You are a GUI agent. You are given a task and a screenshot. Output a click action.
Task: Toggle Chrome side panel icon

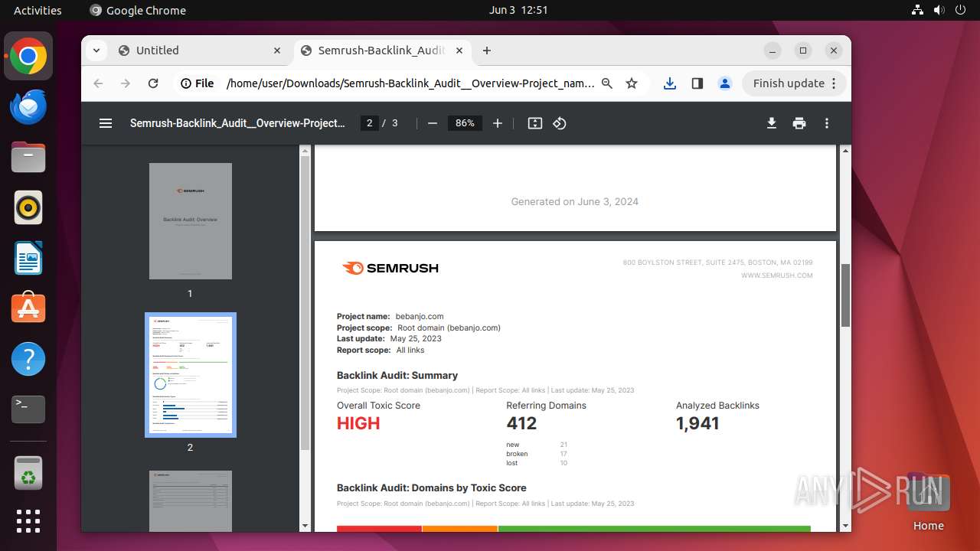pos(697,83)
